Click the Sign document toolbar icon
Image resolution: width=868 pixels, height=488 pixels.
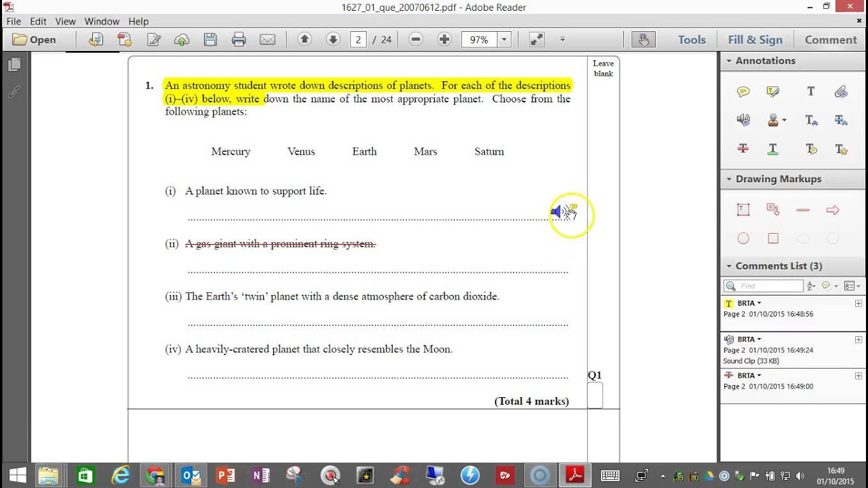click(153, 39)
